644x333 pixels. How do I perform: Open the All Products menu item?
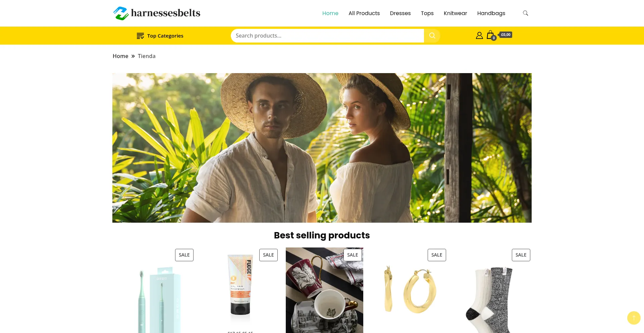click(x=364, y=13)
